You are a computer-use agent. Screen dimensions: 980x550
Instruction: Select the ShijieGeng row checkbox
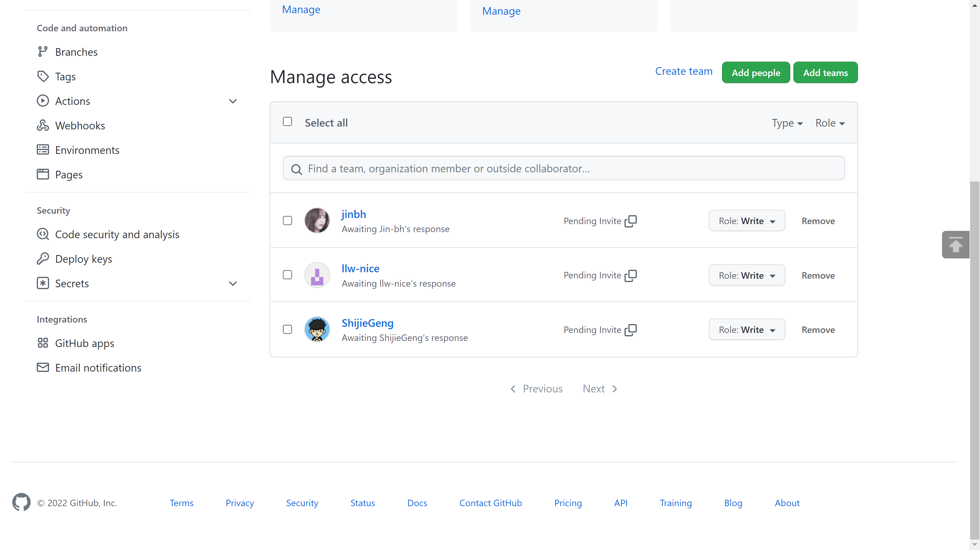(288, 329)
